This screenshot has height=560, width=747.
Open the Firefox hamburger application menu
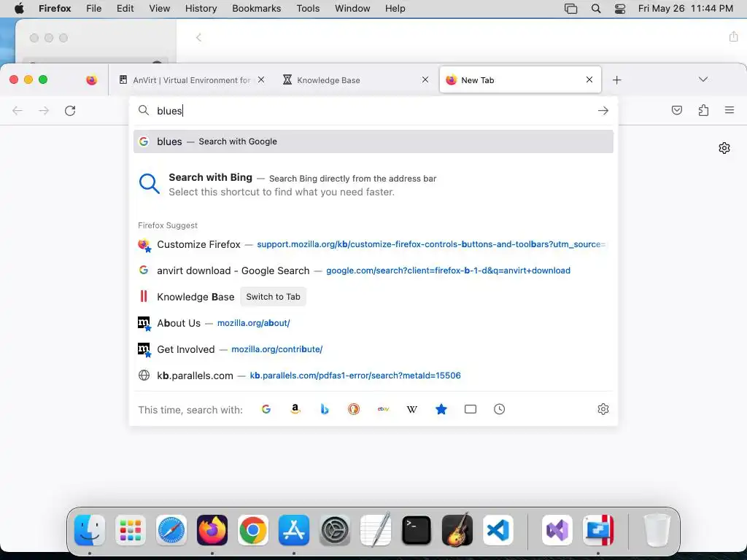click(729, 111)
